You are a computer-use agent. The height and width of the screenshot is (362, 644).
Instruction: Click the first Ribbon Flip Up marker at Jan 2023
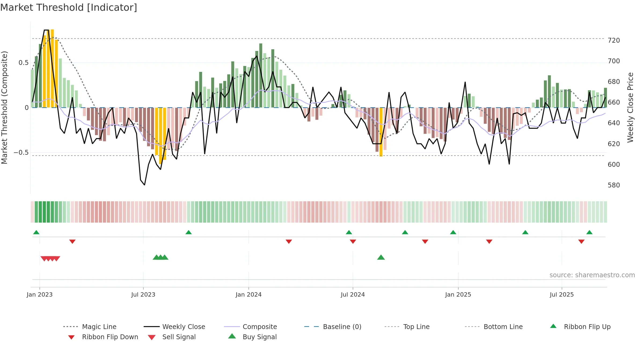(x=36, y=232)
